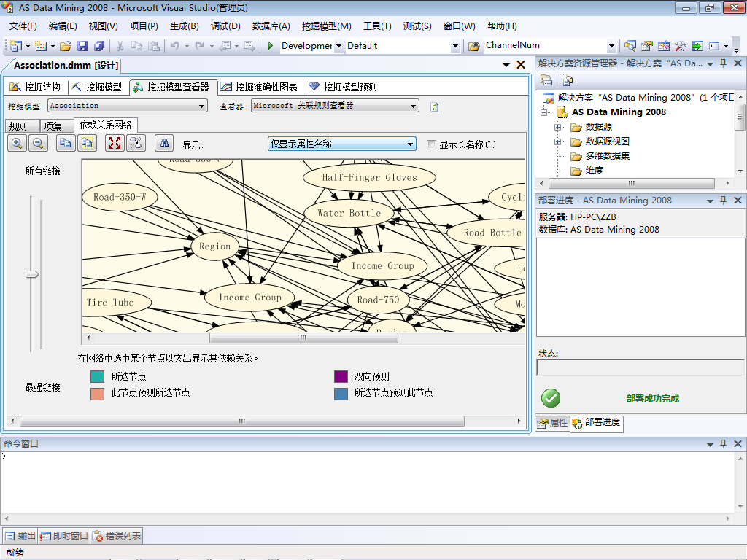Click the Start Page green arrow icon
747x560 pixels.
coord(697,46)
